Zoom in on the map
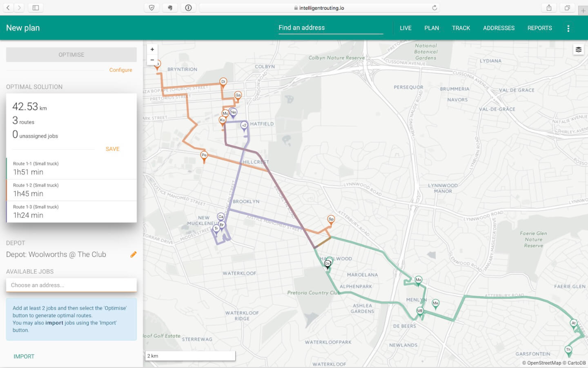Image resolution: width=588 pixels, height=368 pixels. tap(152, 49)
